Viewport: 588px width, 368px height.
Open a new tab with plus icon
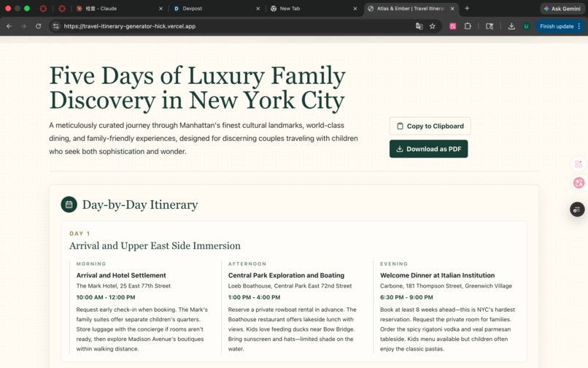click(467, 8)
